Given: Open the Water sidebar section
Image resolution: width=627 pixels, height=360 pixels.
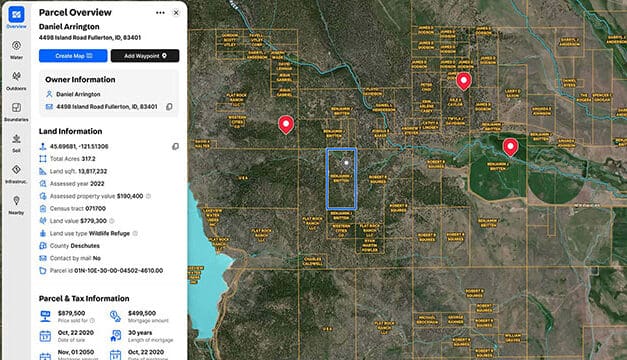Looking at the screenshot, I should point(16,50).
